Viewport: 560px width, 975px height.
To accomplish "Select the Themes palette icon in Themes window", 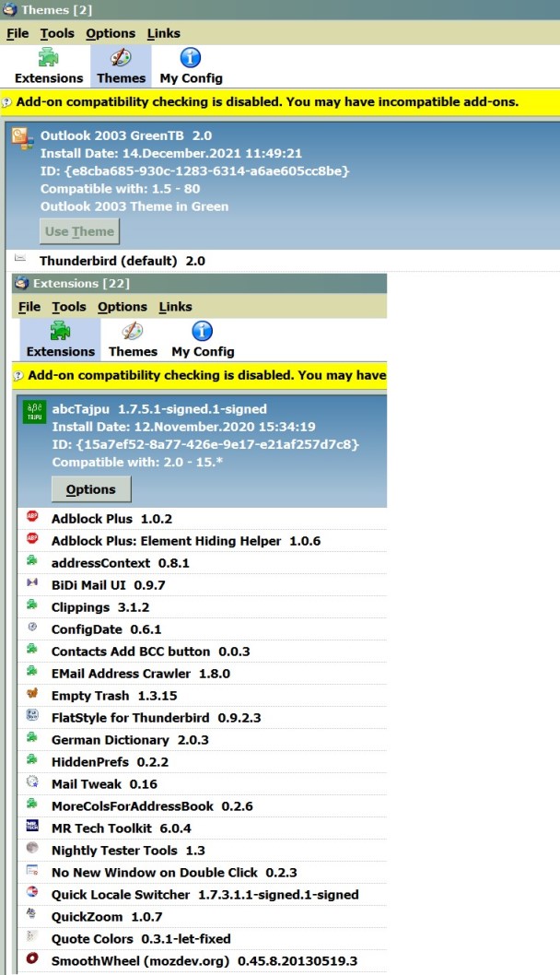I will click(x=121, y=58).
